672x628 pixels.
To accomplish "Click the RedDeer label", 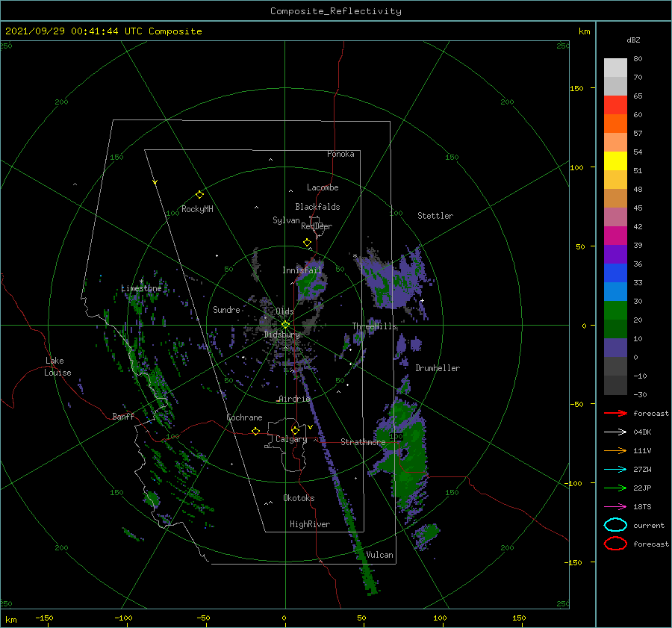I will point(317,226).
